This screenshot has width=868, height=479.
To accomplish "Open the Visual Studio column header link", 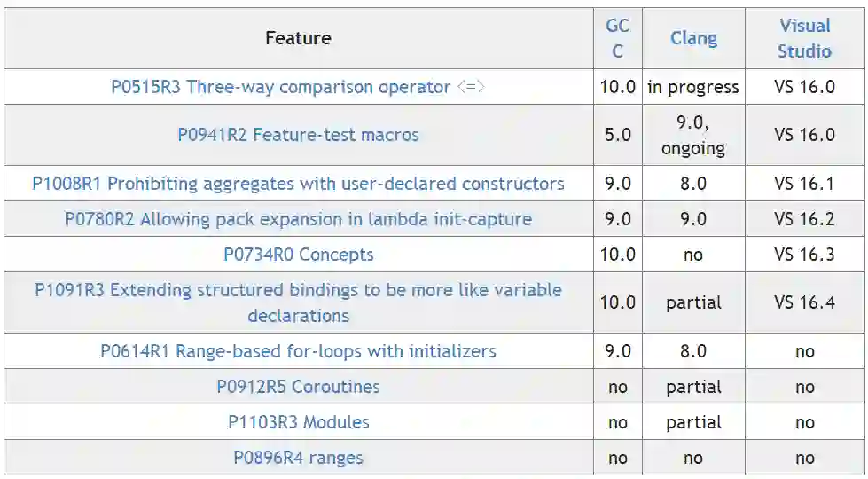I will (804, 38).
